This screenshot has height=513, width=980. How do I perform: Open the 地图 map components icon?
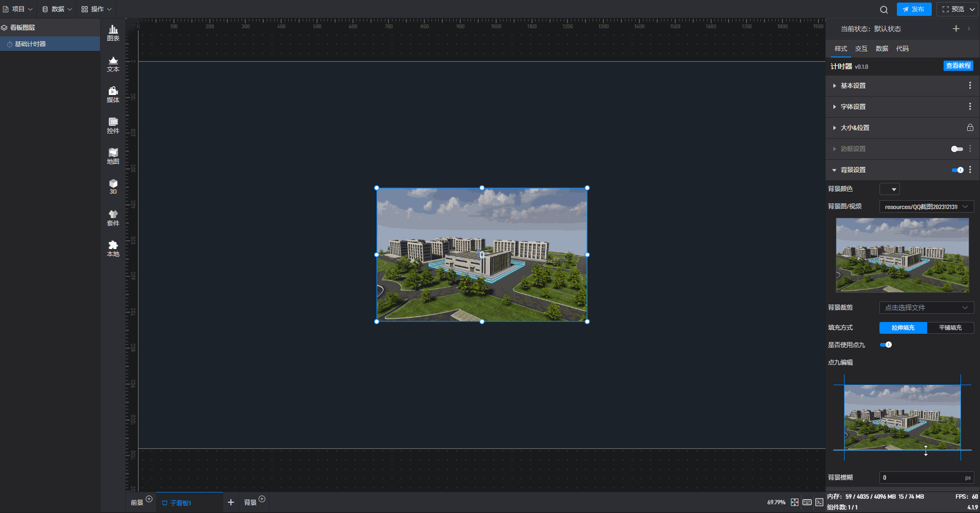tap(113, 156)
